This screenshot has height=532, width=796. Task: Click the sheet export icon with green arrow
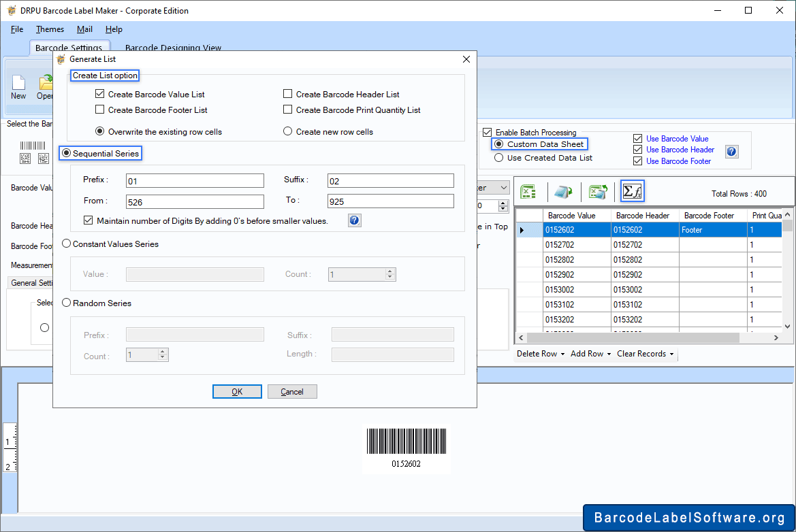click(x=563, y=193)
